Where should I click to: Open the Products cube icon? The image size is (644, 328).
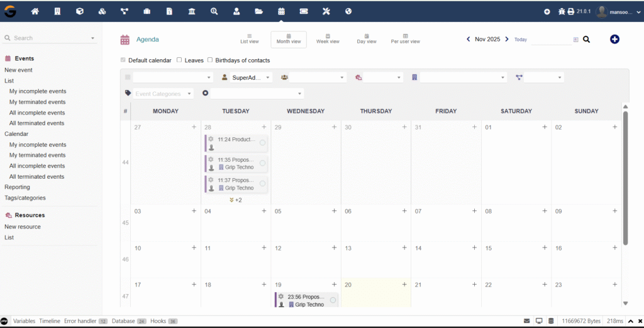(79, 11)
